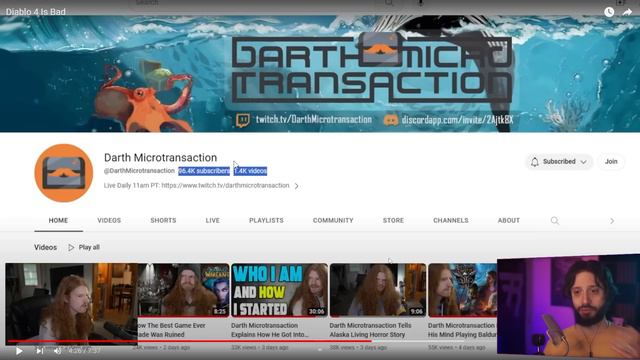
Task: Open the STORE tab
Action: 393,220
